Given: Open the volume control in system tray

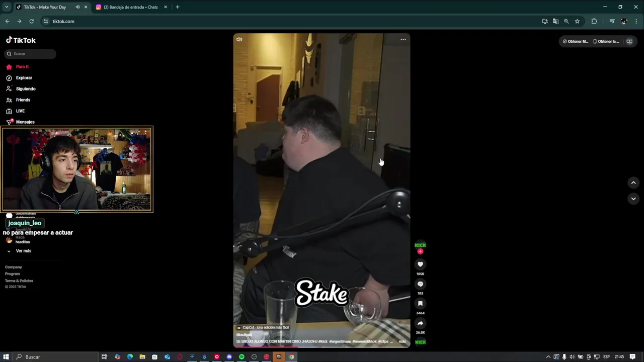Looking at the screenshot, I should [572, 357].
